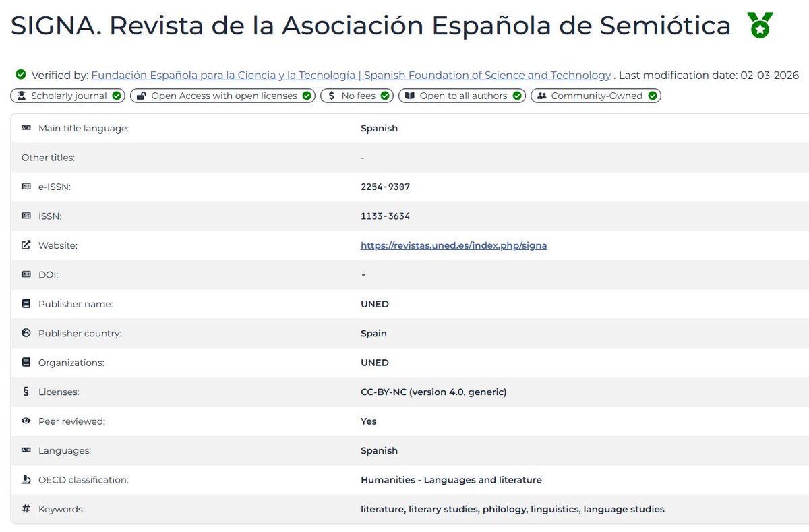
Task: Click the scholar icon in the 'Scholarly journal' badge
Action: point(21,96)
